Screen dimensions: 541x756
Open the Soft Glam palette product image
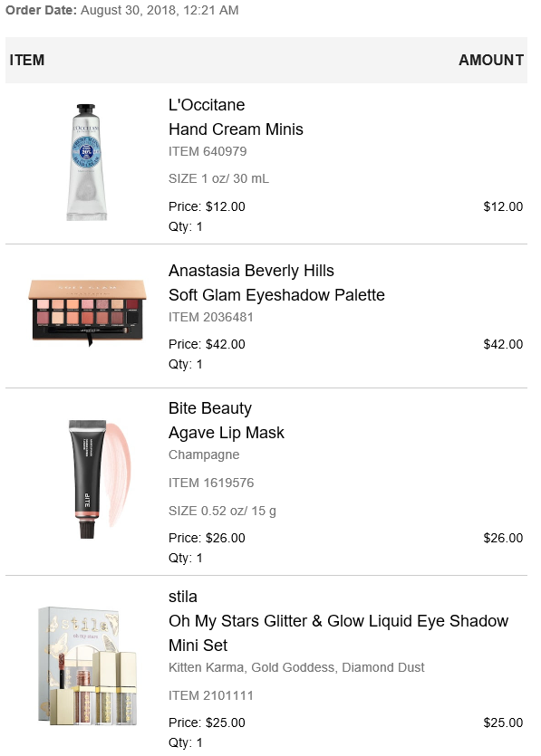[x=87, y=312]
